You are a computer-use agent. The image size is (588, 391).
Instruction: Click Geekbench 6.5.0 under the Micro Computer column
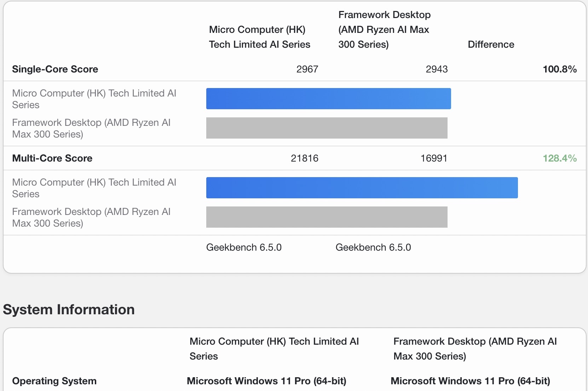244,247
